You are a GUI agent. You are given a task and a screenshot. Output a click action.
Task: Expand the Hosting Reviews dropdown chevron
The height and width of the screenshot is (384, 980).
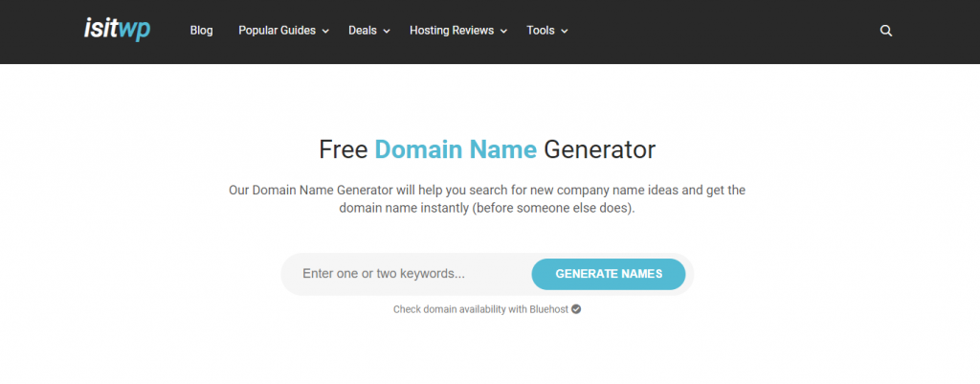504,32
